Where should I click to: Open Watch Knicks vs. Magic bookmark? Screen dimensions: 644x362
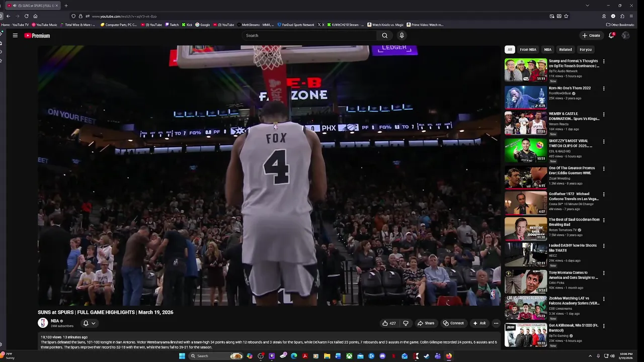click(x=385, y=25)
